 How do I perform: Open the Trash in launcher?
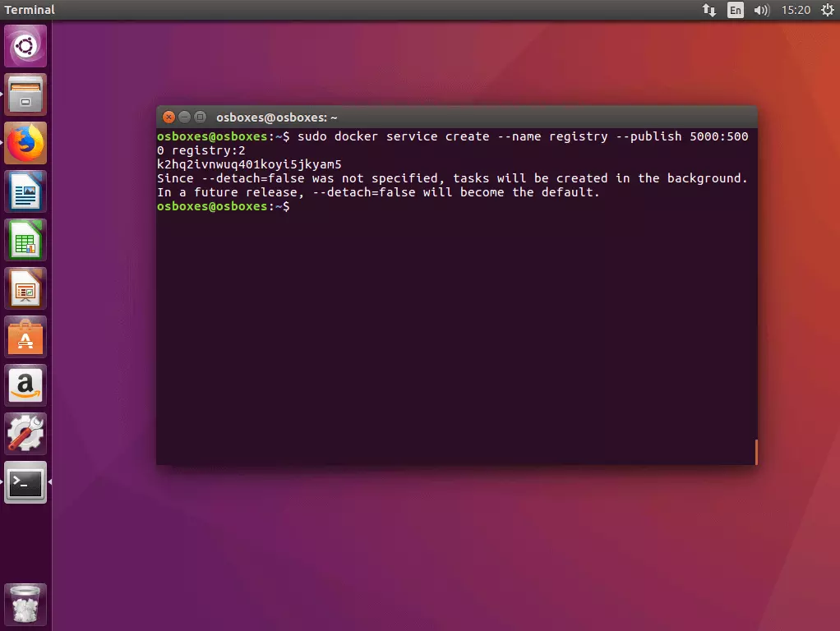click(x=25, y=605)
